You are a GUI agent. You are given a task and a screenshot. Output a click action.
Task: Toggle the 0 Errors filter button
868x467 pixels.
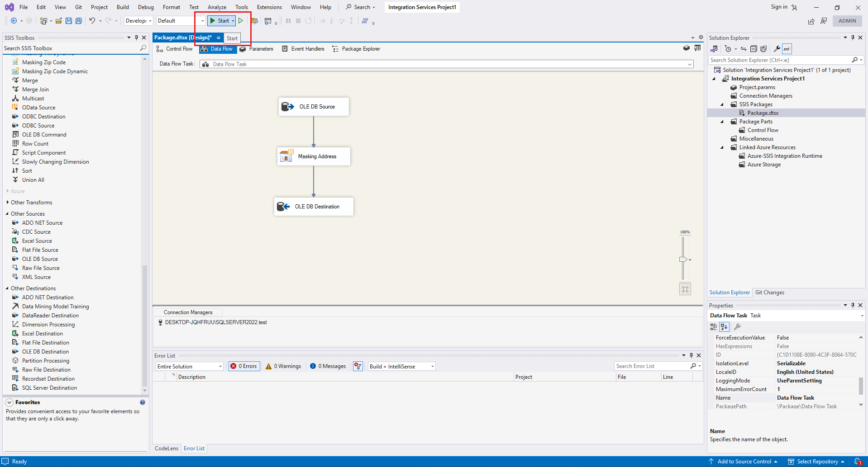coord(244,366)
